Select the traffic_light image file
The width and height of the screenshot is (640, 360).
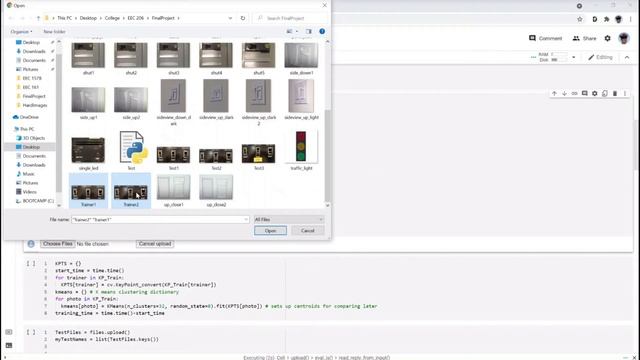[301, 151]
